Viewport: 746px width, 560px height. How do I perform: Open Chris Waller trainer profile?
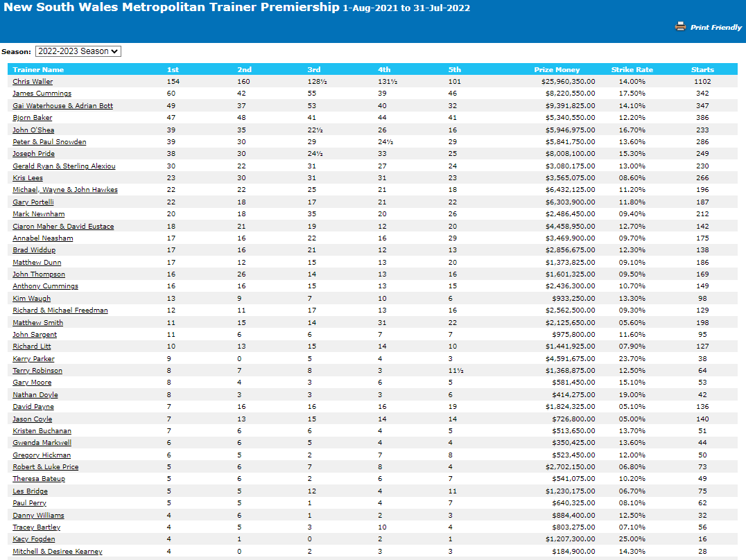point(33,82)
